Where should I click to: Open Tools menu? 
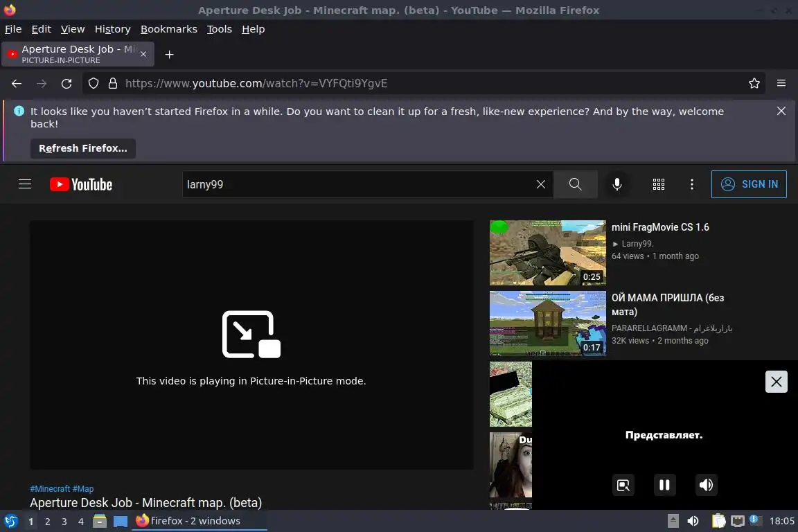pyautogui.click(x=220, y=29)
